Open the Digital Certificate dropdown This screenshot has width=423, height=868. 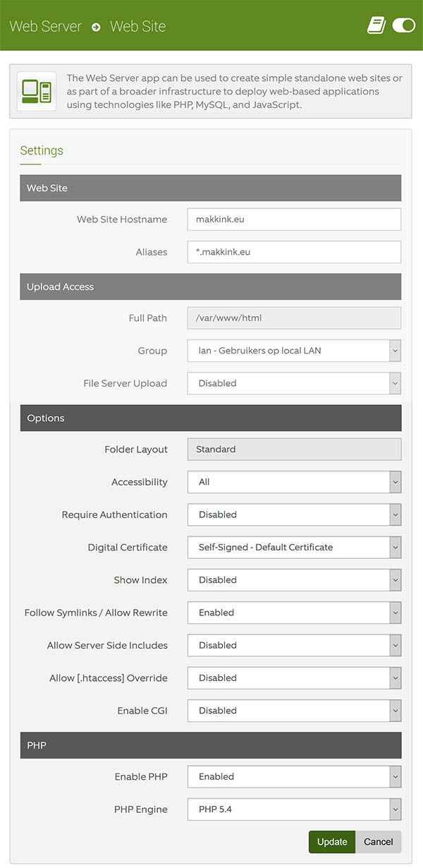tap(294, 547)
